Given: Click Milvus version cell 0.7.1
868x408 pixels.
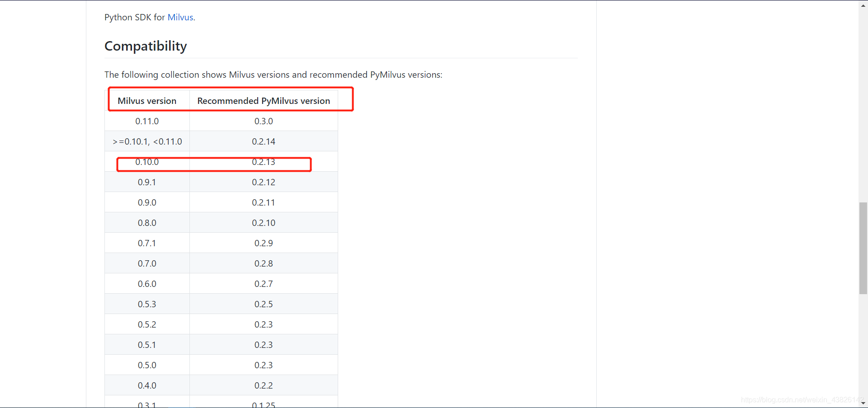Looking at the screenshot, I should click(147, 243).
